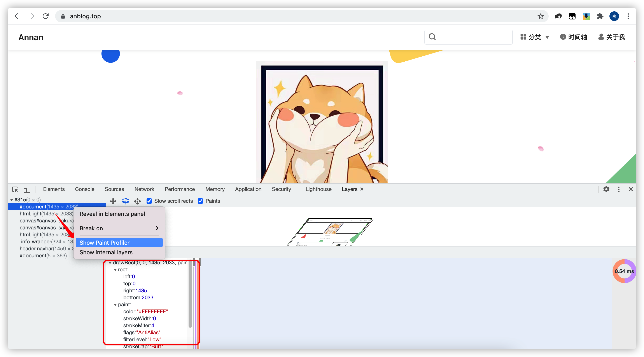Viewport: 644px width, 357px height.
Task: Open the DevTools three-dot customize menu
Action: pos(619,189)
